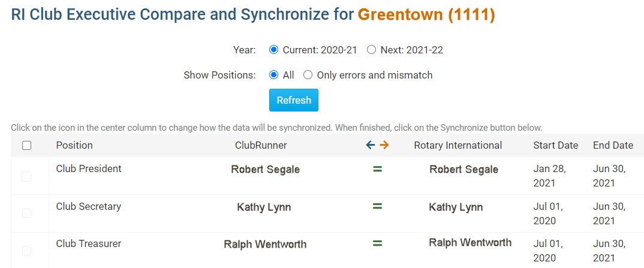The height and width of the screenshot is (268, 644).
Task: Click the Start Date column header
Action: click(556, 145)
